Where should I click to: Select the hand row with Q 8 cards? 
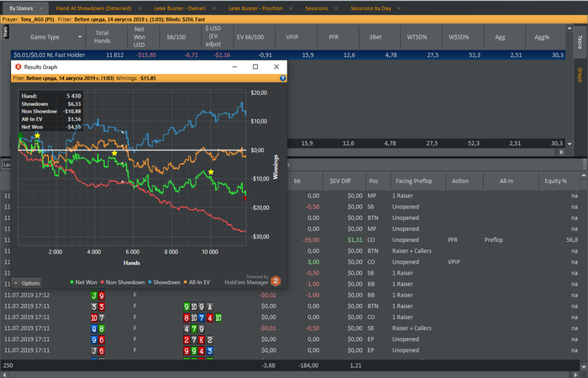pos(291,328)
